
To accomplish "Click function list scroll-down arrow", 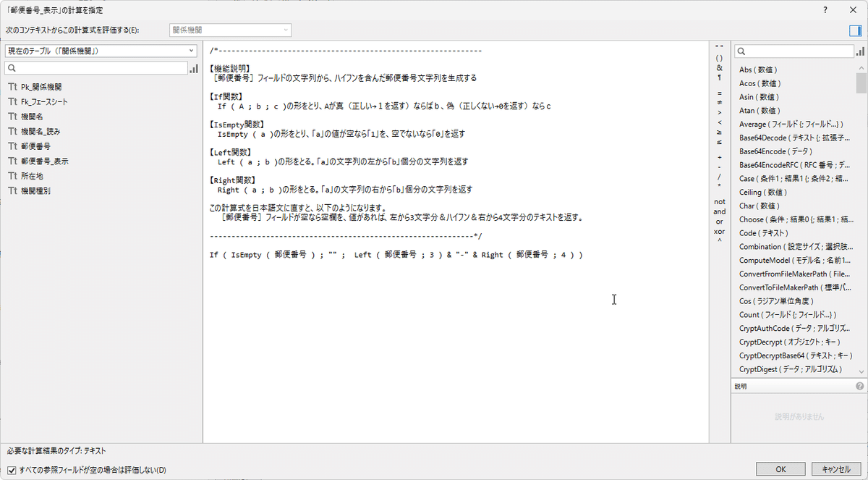I will coord(861,371).
